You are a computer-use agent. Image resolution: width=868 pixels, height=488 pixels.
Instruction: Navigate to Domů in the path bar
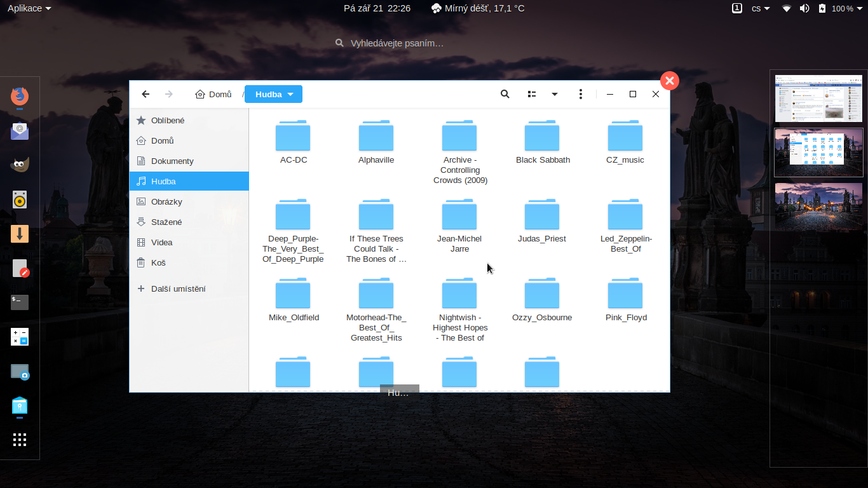214,94
